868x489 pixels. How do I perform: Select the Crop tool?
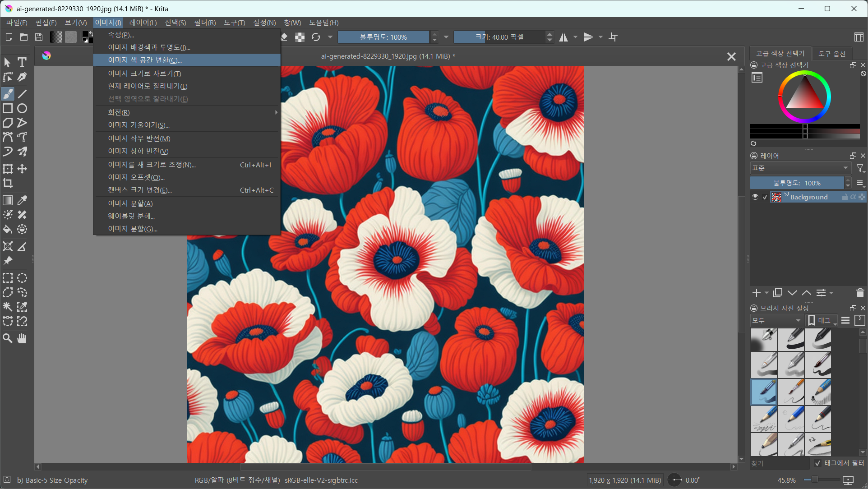(x=8, y=183)
